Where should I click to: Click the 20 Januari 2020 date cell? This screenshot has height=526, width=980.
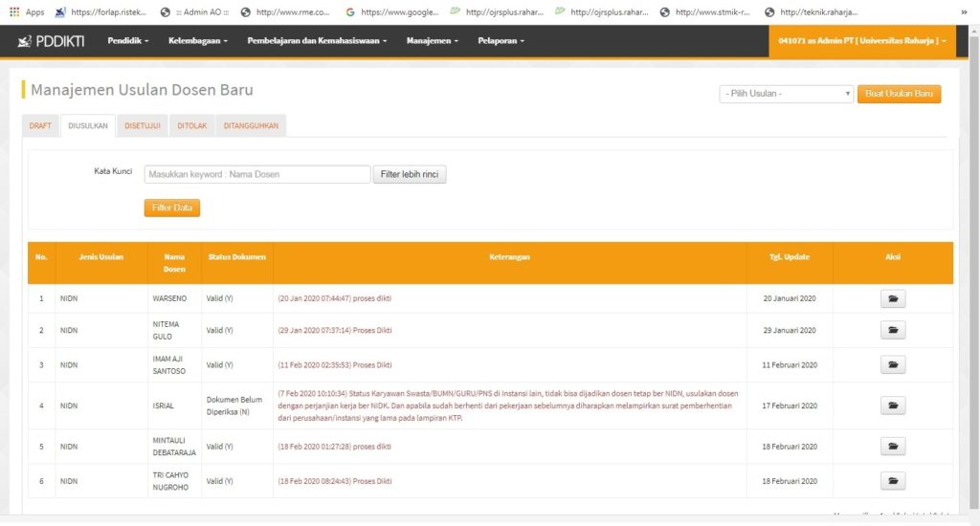pos(790,298)
